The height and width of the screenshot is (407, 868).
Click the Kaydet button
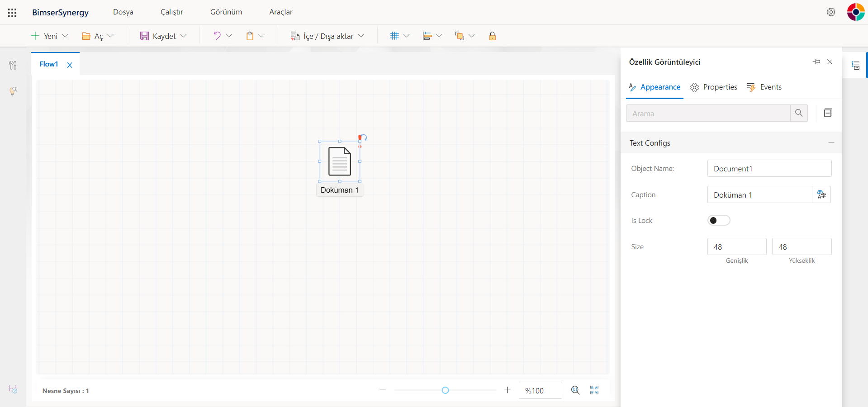tap(158, 36)
